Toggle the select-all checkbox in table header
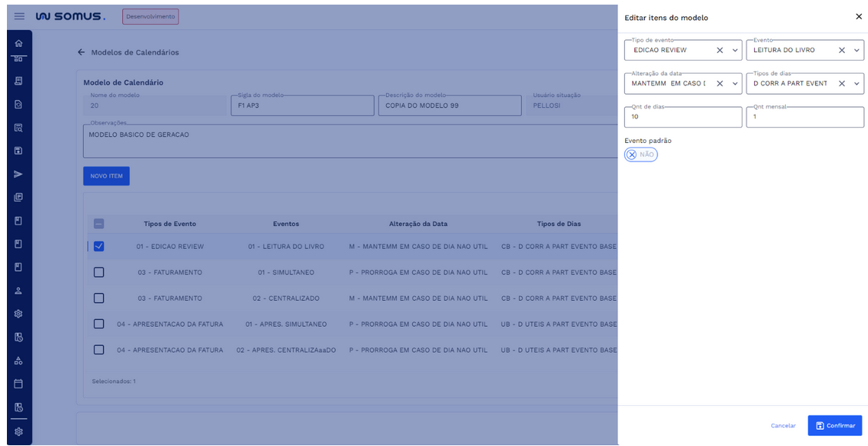Screen dimensions: 868x446 pyautogui.click(x=98, y=224)
